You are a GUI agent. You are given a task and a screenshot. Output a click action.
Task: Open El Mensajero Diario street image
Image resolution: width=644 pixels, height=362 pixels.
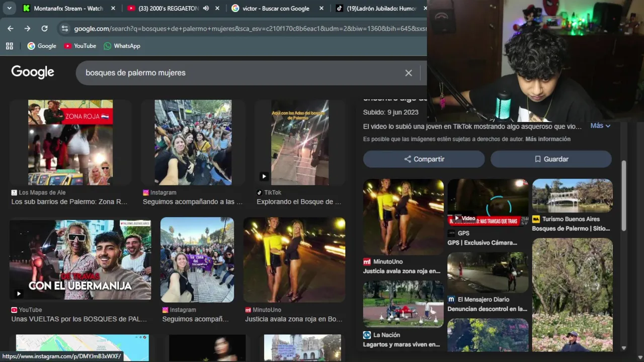coord(488,272)
